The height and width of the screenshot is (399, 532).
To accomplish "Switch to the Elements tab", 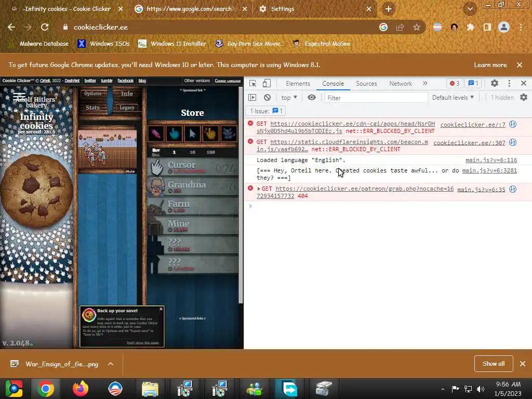I will pos(298,84).
